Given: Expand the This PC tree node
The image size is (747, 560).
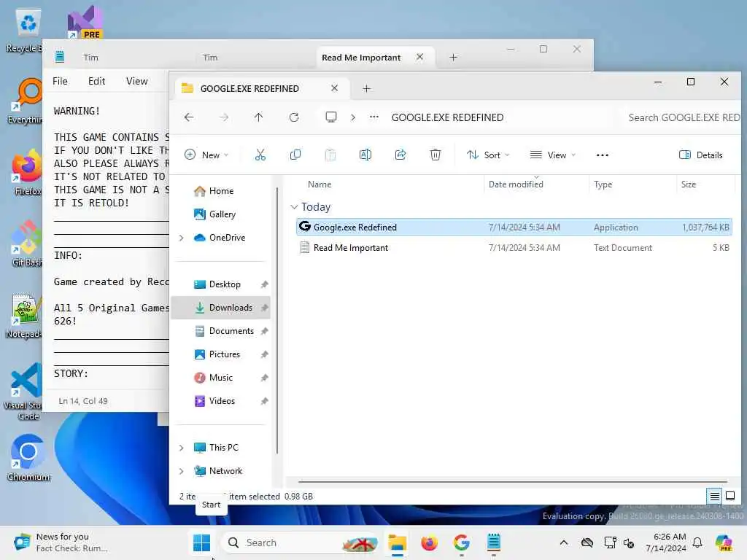Looking at the screenshot, I should click(181, 448).
